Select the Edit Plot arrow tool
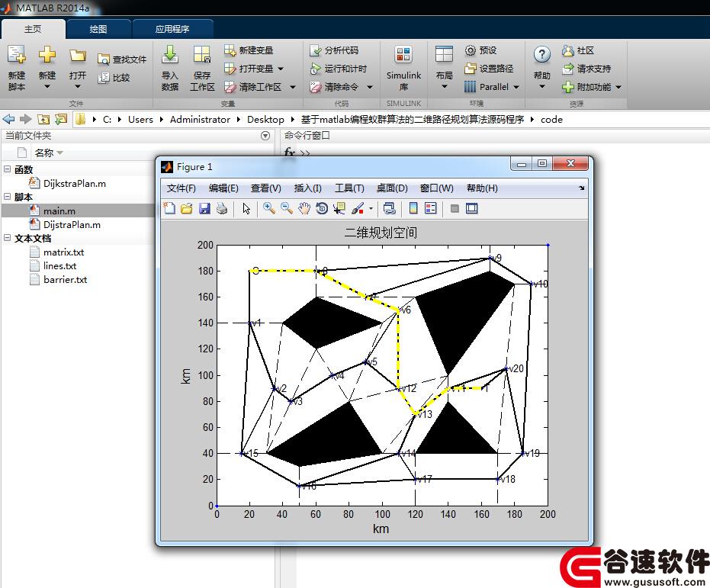Viewport: 710px width, 588px height. 246,208
